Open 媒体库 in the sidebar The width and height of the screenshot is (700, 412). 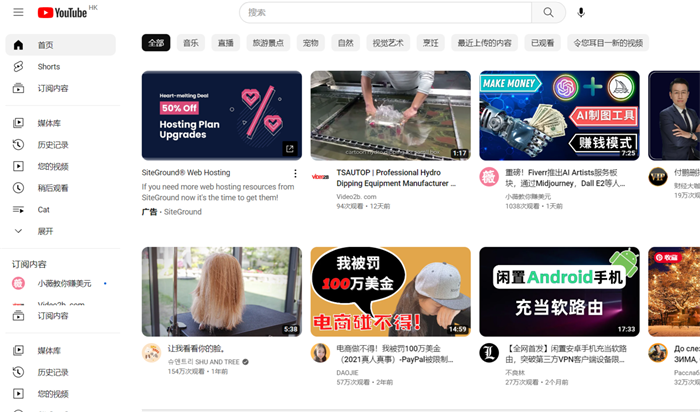(48, 123)
